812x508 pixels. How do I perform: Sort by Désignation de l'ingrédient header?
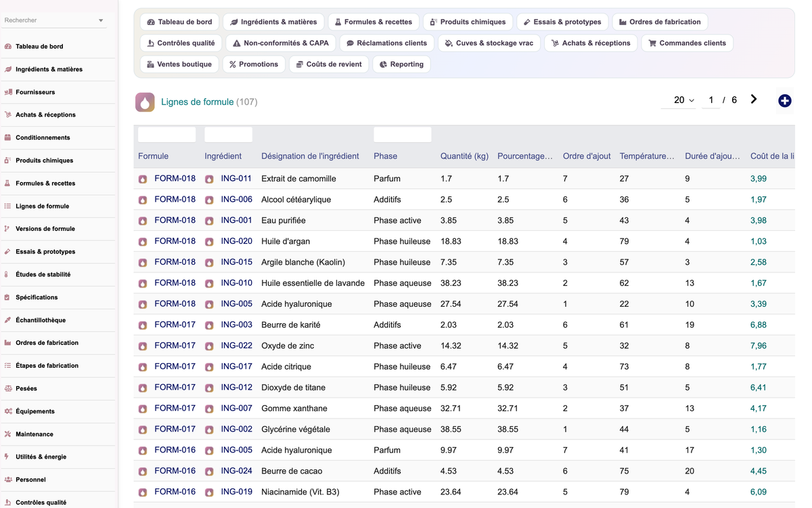[x=310, y=156]
